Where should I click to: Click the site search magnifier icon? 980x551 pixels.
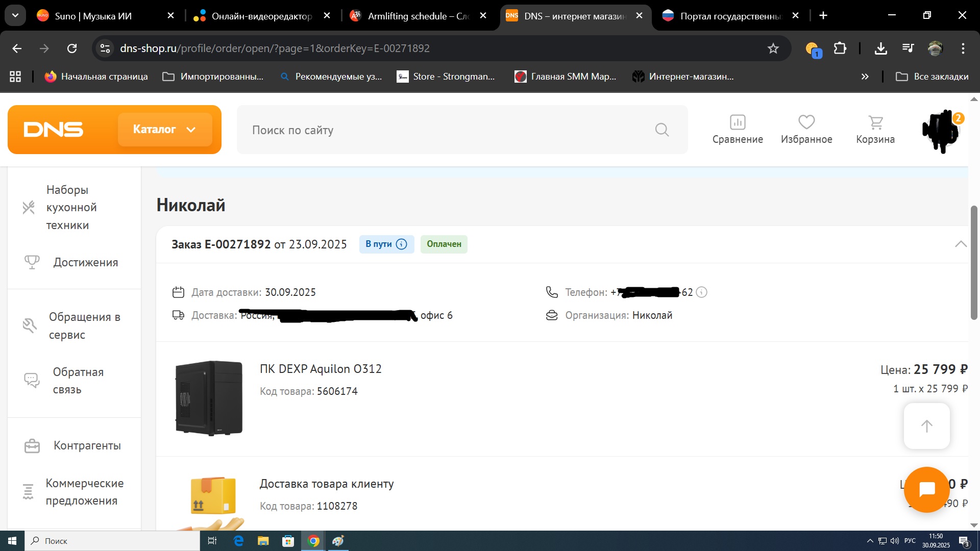click(662, 130)
